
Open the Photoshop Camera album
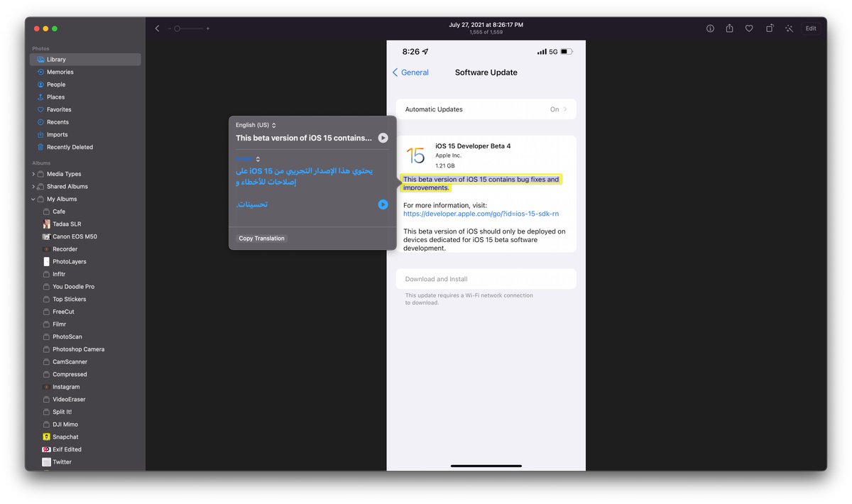coord(85,349)
